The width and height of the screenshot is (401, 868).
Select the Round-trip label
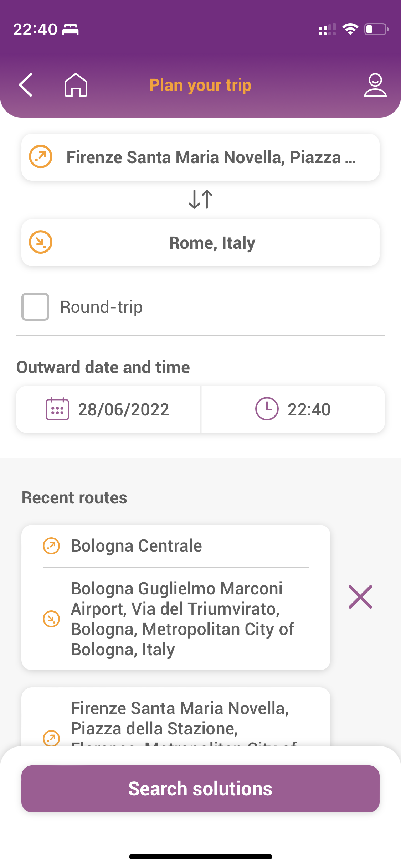[102, 307]
